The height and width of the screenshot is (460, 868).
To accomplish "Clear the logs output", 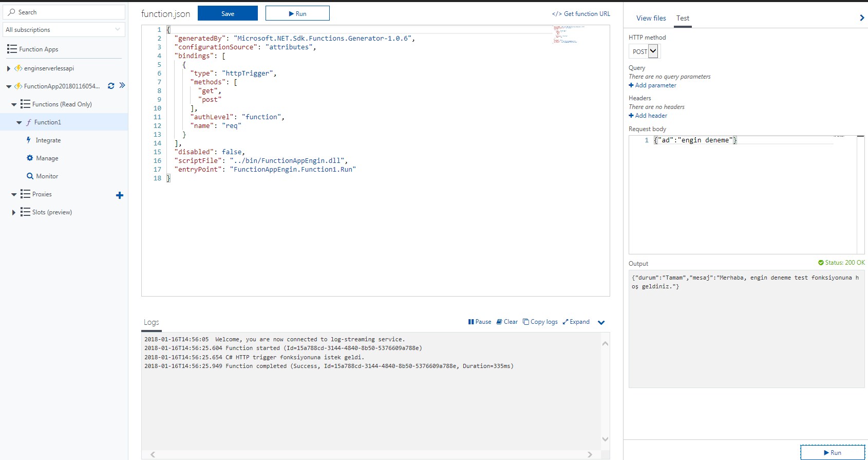I will coord(507,322).
